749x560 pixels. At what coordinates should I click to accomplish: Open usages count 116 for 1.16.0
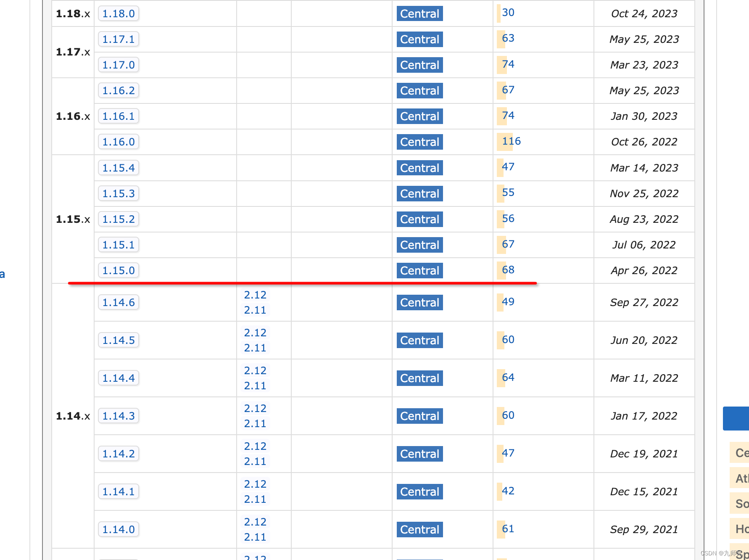pos(511,141)
